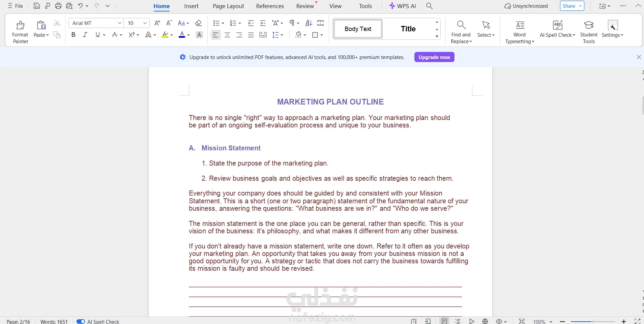
Task: Switch to Outline view in status bar
Action: tap(458, 321)
